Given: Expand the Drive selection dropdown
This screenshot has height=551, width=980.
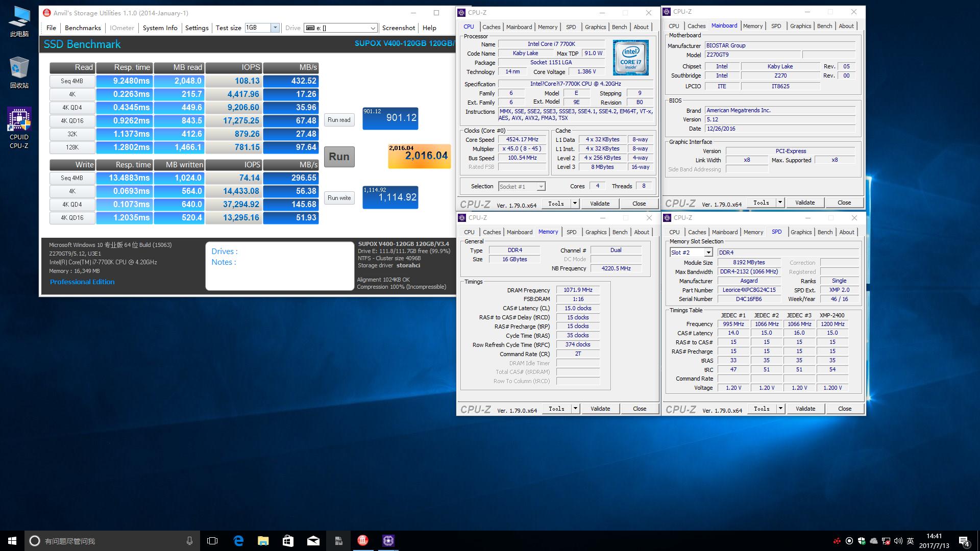Looking at the screenshot, I should (x=373, y=28).
